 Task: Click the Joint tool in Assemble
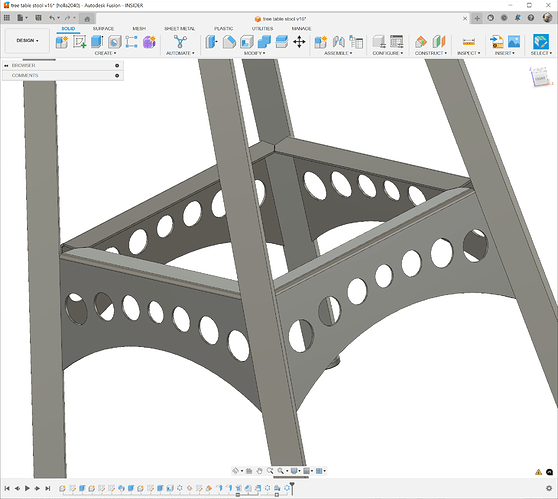pos(338,42)
